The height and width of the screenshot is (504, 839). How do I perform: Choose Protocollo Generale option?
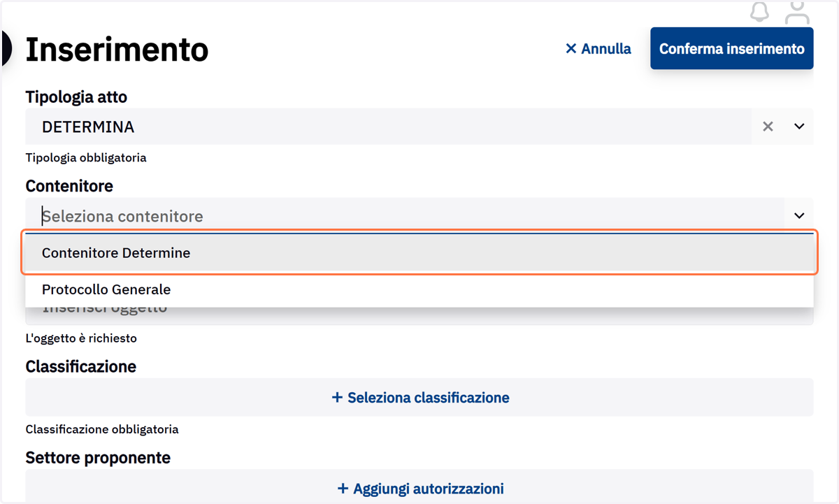[419, 289]
